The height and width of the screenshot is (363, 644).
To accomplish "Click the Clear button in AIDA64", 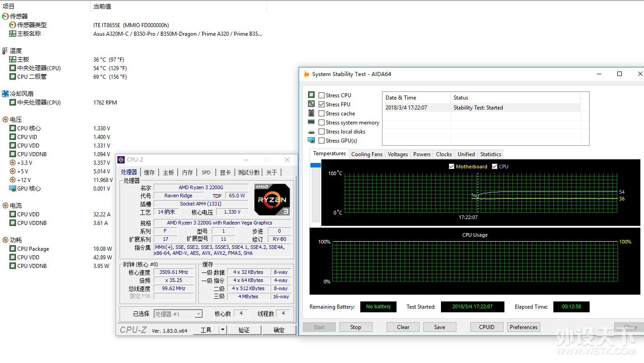I will (403, 327).
